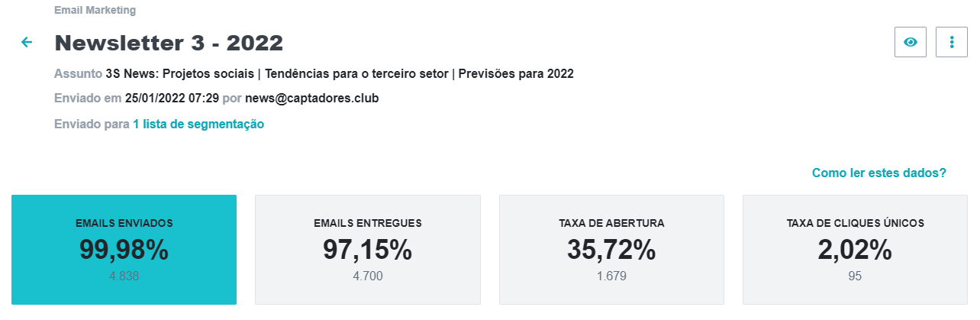Select the Emails Entregues metric card
This screenshot has width=980, height=320.
point(367,250)
